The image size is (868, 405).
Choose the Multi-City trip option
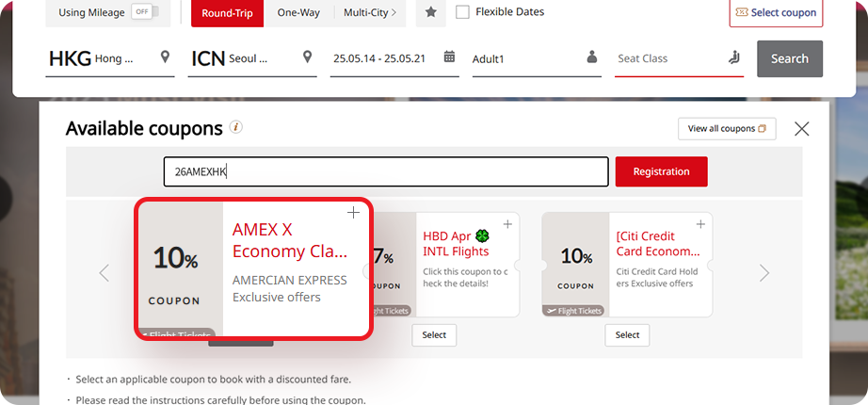coord(369,13)
